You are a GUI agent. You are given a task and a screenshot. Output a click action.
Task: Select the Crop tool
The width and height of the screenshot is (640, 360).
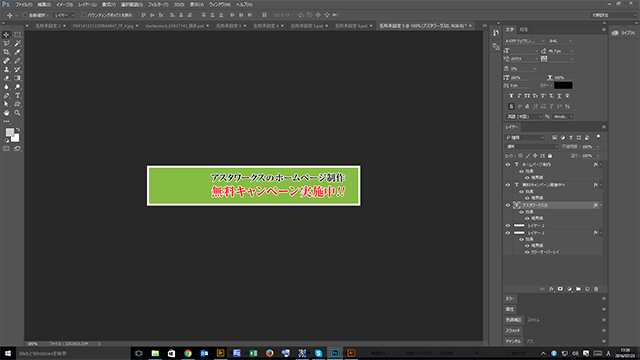click(x=6, y=52)
